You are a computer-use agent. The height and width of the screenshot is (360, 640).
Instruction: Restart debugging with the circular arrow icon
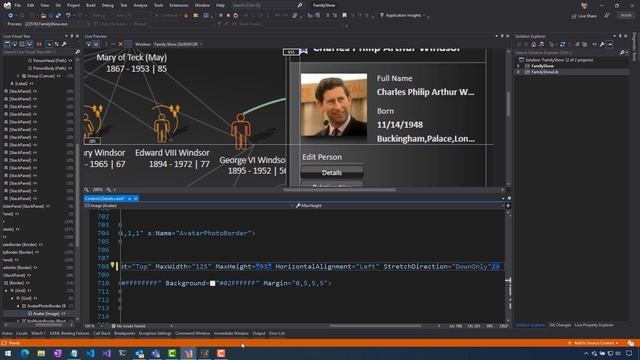point(236,16)
